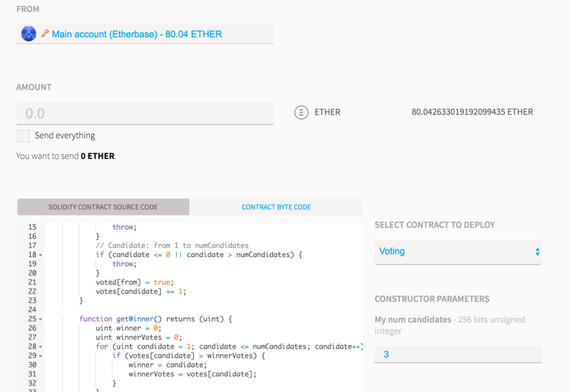
Task: Enable the Send everything checkbox
Action: click(23, 136)
